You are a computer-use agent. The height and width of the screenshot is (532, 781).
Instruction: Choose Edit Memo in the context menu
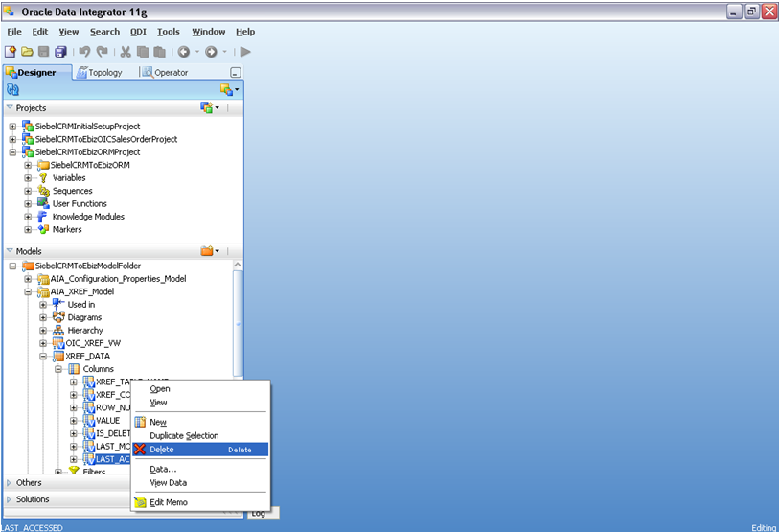[200, 502]
